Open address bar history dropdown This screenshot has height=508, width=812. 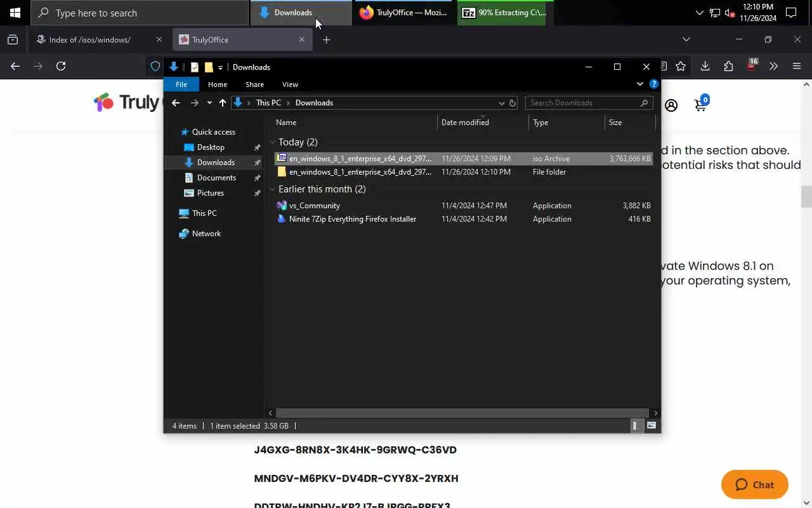[x=501, y=103]
